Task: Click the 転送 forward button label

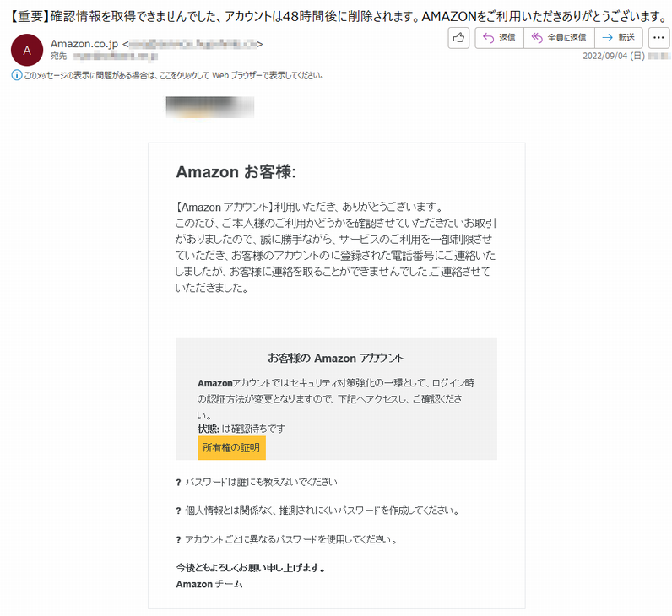Action: 626,38
